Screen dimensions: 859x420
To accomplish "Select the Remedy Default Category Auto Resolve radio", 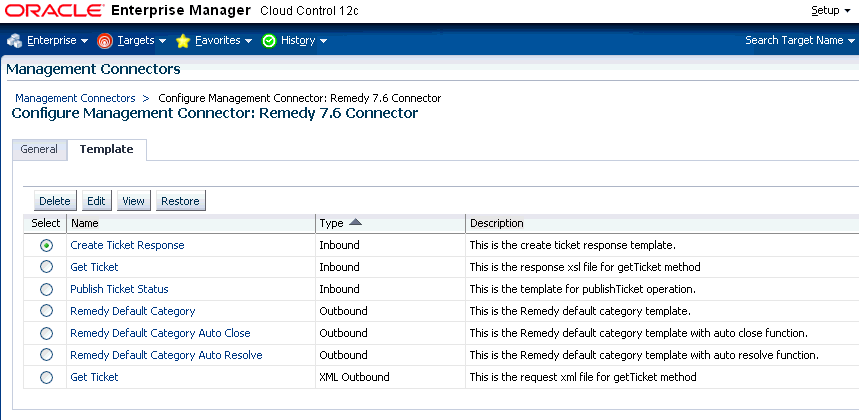I will click(47, 355).
